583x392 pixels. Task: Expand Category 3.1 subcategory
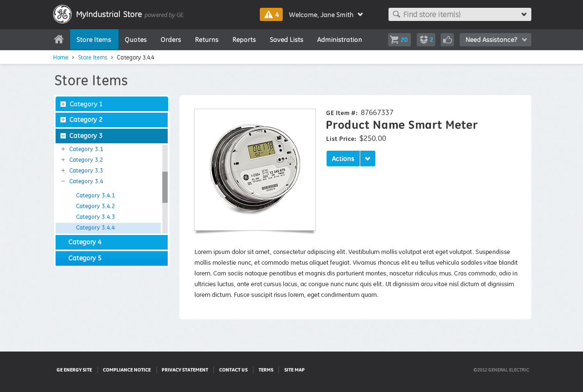pyautogui.click(x=63, y=149)
